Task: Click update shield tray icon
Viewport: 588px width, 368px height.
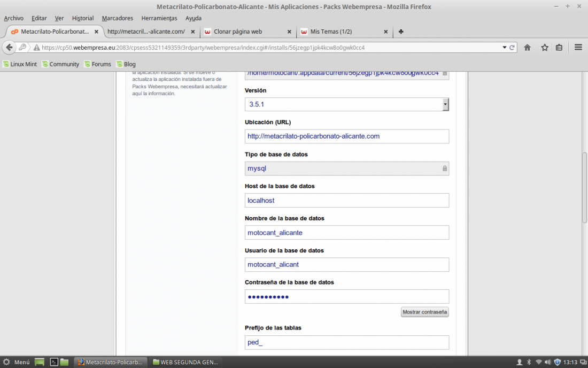Action: click(557, 362)
